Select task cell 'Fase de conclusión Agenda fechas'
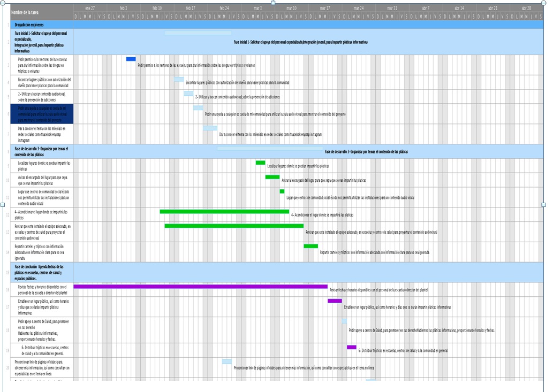 coord(42,272)
